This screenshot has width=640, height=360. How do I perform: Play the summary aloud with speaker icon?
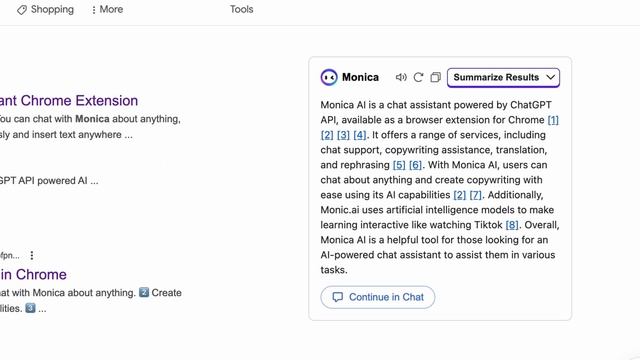tap(401, 77)
